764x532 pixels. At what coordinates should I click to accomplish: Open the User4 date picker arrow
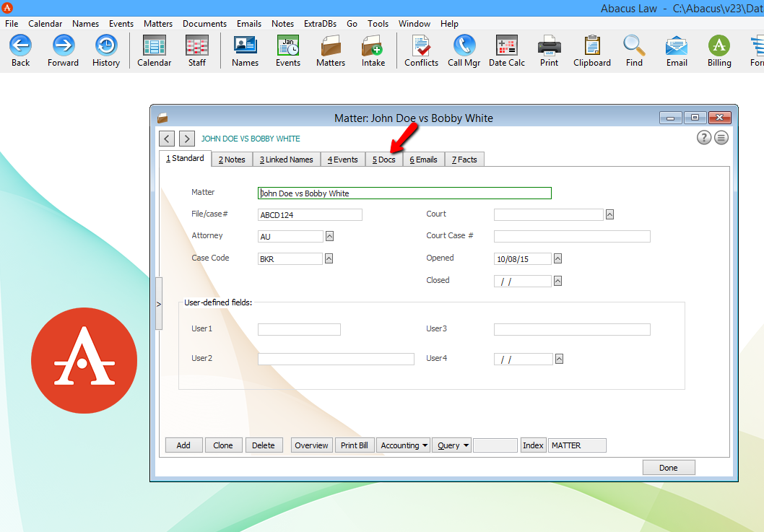click(x=560, y=359)
